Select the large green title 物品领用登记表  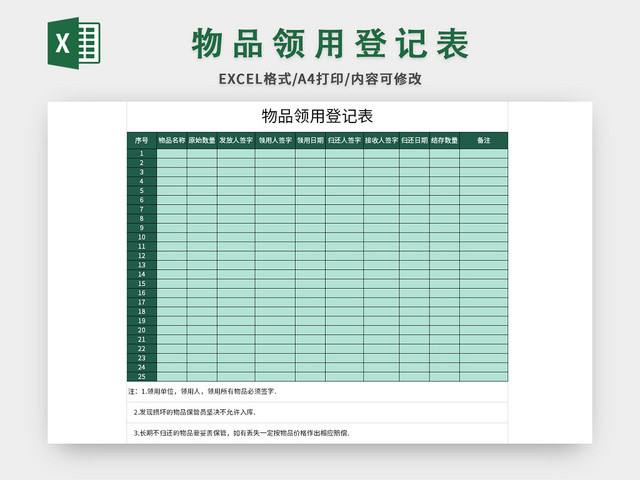tap(331, 44)
